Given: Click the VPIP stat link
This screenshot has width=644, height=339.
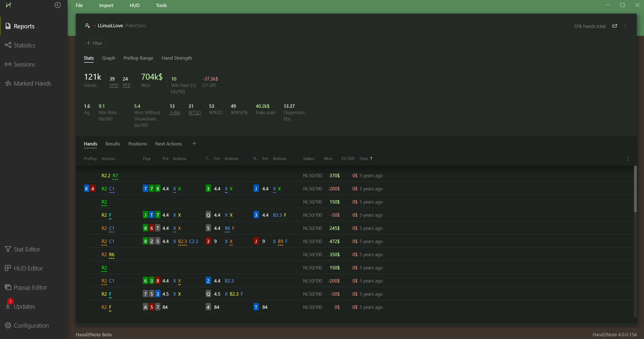Looking at the screenshot, I should pos(114,85).
